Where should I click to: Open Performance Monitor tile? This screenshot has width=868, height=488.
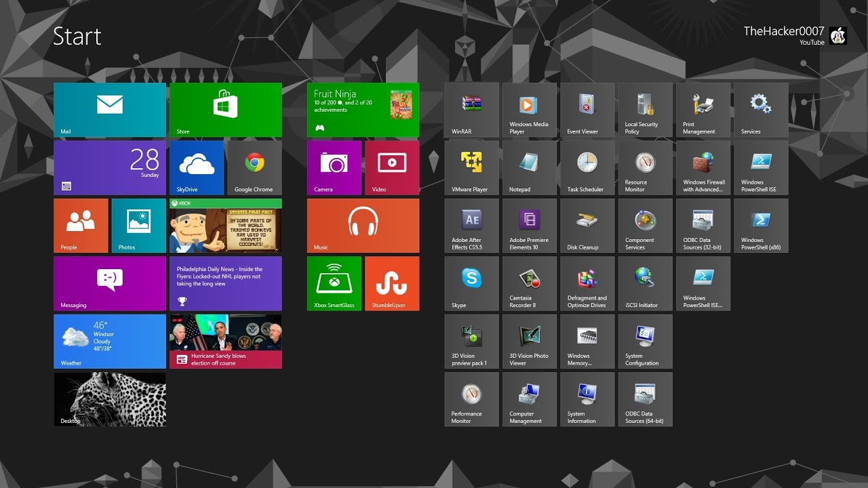[472, 399]
